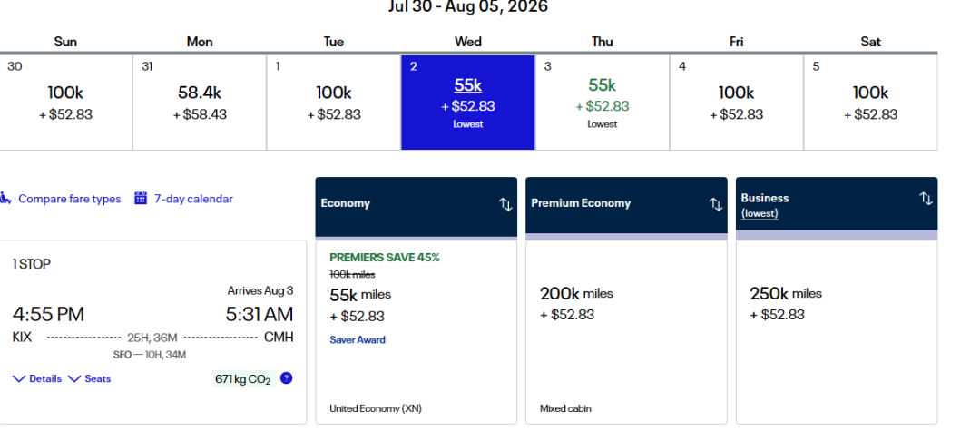Click the Compare fare types seat icon
980x431 pixels.
tap(5, 199)
